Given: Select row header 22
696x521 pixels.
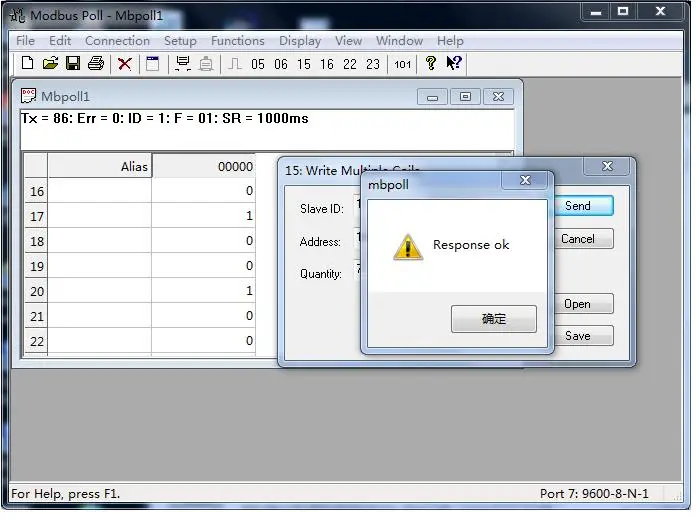Looking at the screenshot, I should point(36,341).
